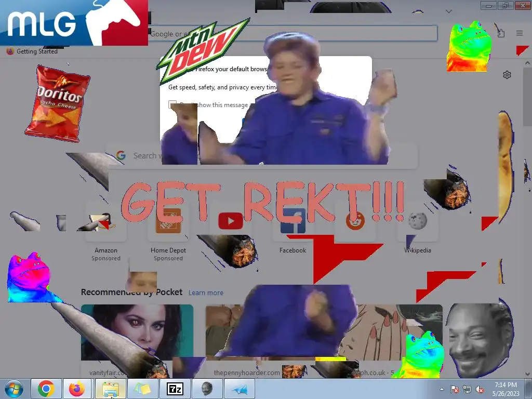
Task: Open the Action Center flag icon
Action: (454, 390)
